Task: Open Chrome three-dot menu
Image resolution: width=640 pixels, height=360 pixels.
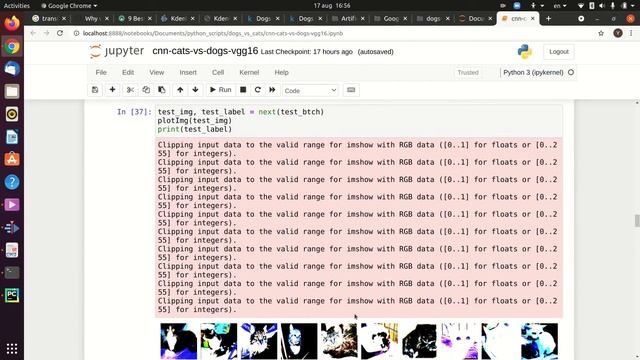Action: tap(631, 33)
